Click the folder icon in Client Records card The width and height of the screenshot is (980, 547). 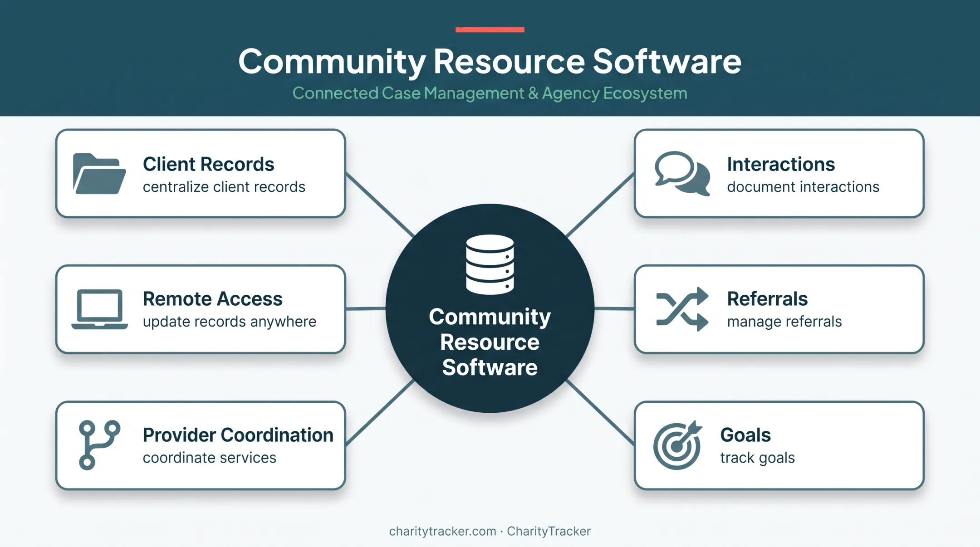99,174
